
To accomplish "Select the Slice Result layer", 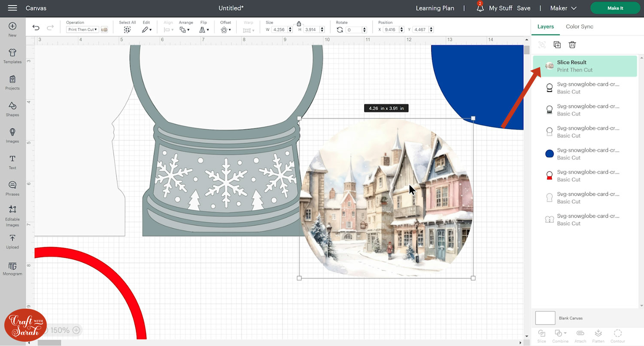I will pos(585,66).
